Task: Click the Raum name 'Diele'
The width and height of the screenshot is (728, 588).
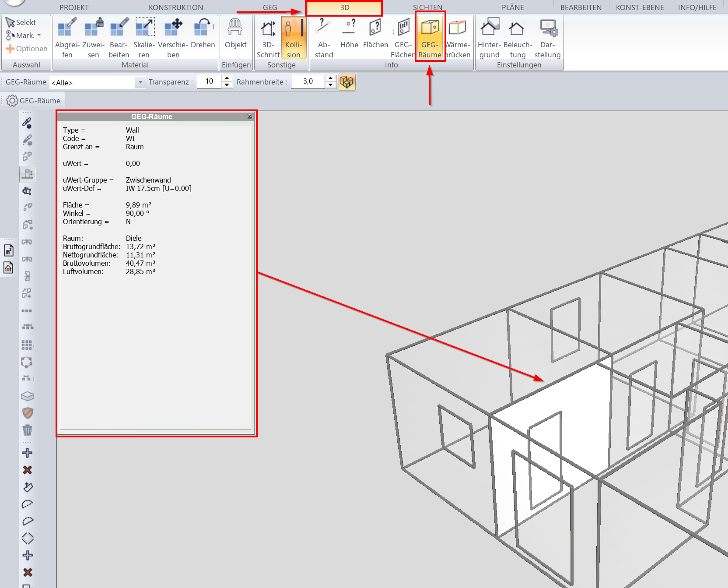Action: tap(134, 238)
